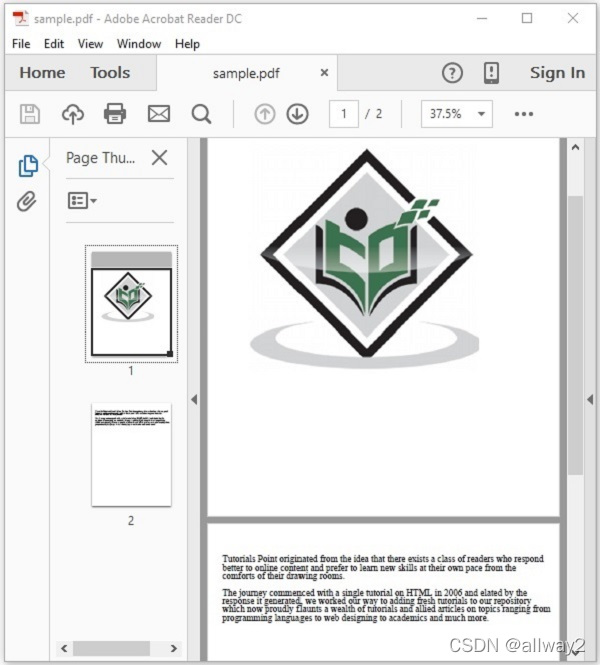
Task: Open the Attachments paperclip pane
Action: click(27, 201)
